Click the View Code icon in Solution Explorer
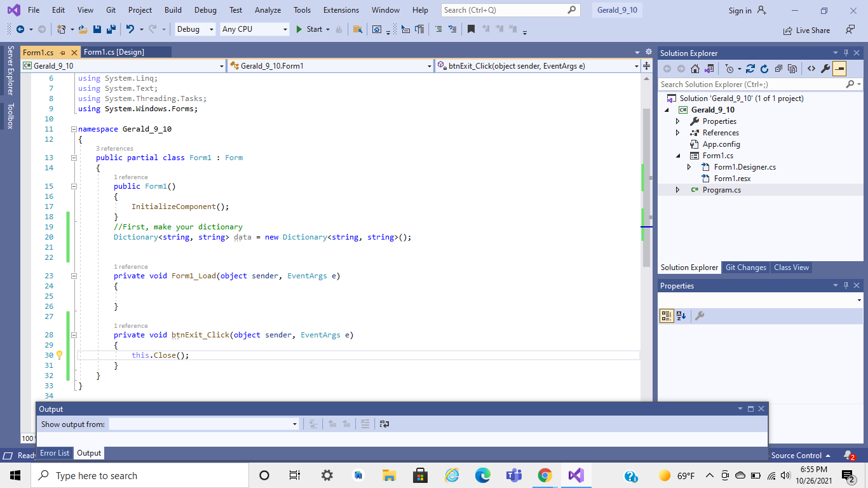Image resolution: width=868 pixels, height=488 pixels. click(x=811, y=68)
